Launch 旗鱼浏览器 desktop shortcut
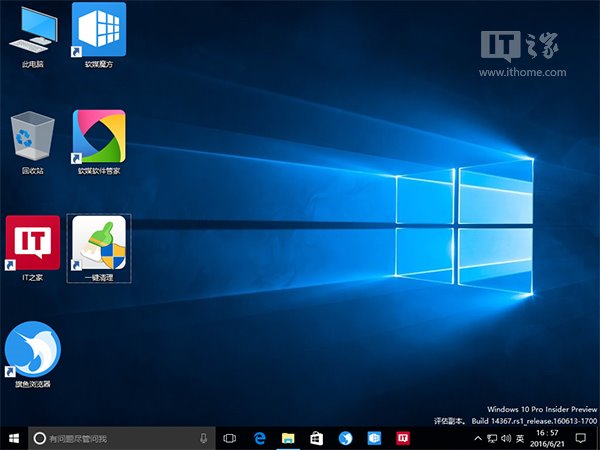The width and height of the screenshot is (600, 450). point(33,350)
